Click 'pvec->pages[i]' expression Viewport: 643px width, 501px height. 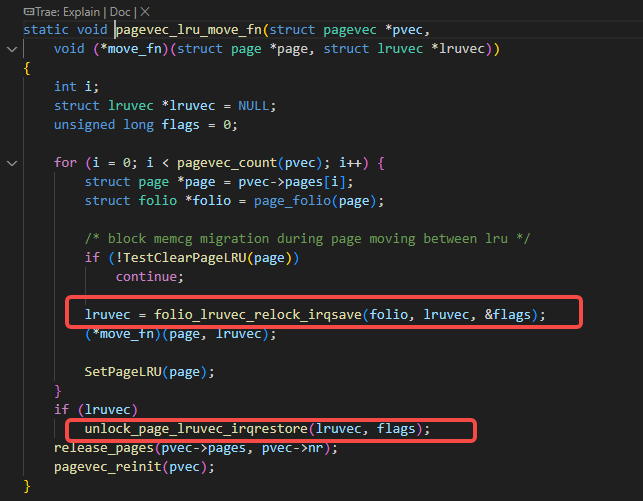pyautogui.click(x=292, y=182)
